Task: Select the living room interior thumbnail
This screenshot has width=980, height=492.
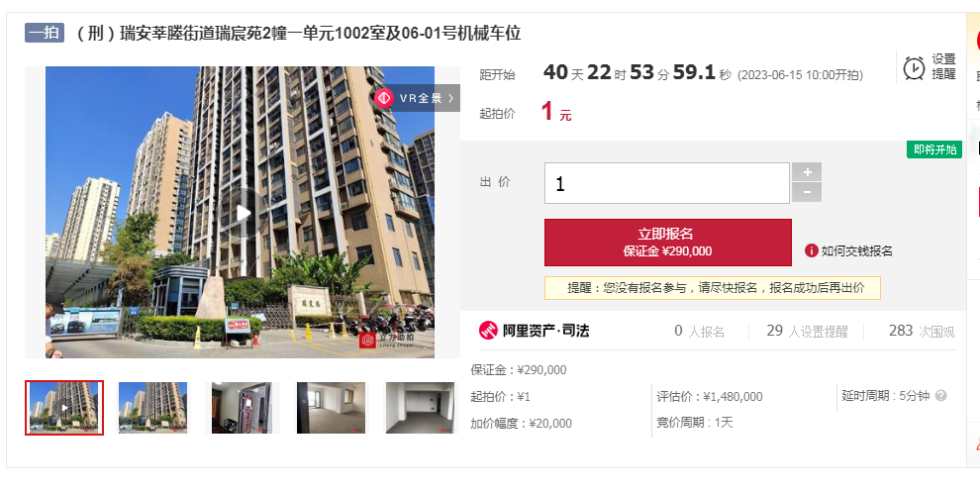Action: 331,408
